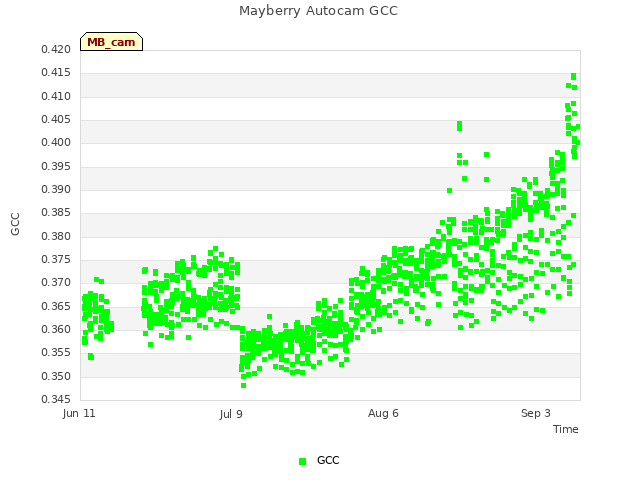Click the 0.420 y-axis value
This screenshot has height=480, width=640.
click(56, 49)
